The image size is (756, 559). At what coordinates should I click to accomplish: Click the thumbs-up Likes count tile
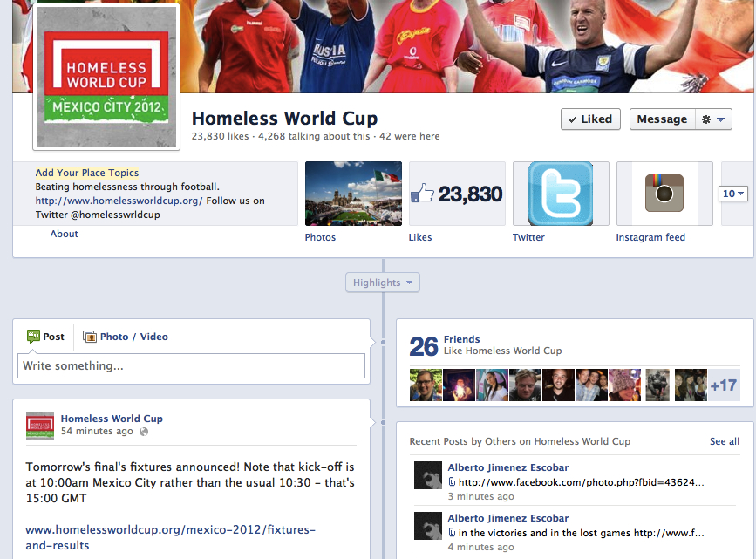pos(457,194)
